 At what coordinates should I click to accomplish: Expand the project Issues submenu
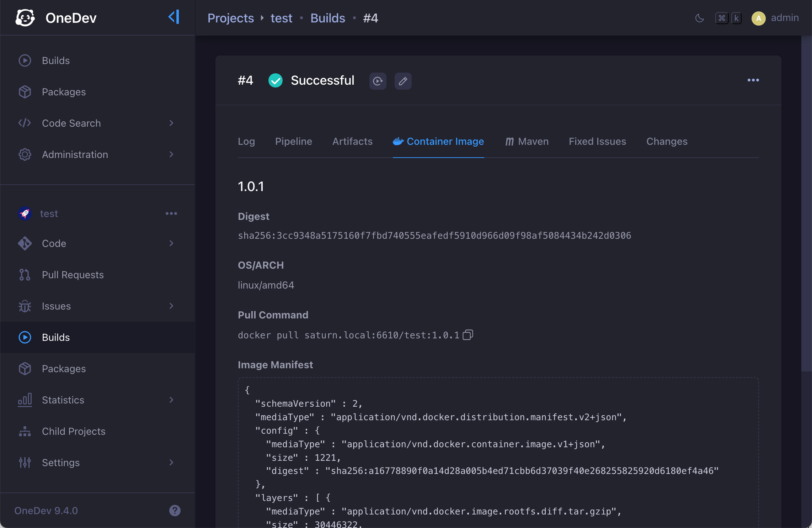pos(171,306)
